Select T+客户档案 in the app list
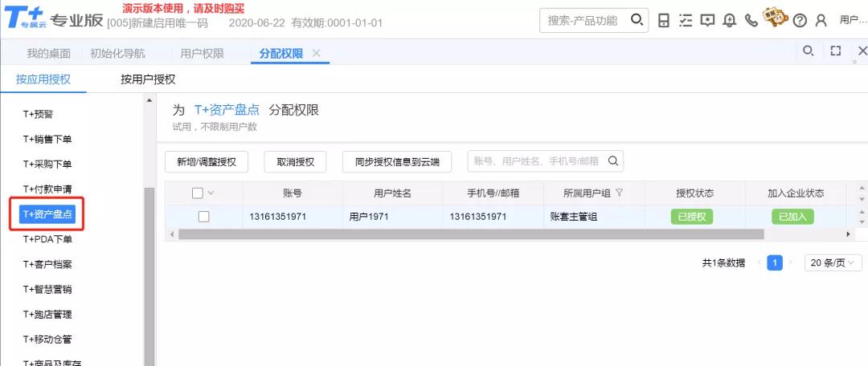Screen dimensions: 868x366 (47, 264)
